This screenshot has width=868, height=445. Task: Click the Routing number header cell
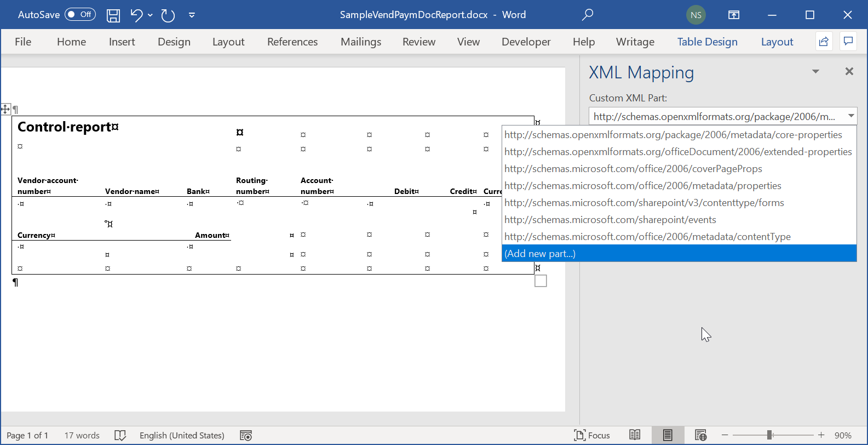pos(252,186)
